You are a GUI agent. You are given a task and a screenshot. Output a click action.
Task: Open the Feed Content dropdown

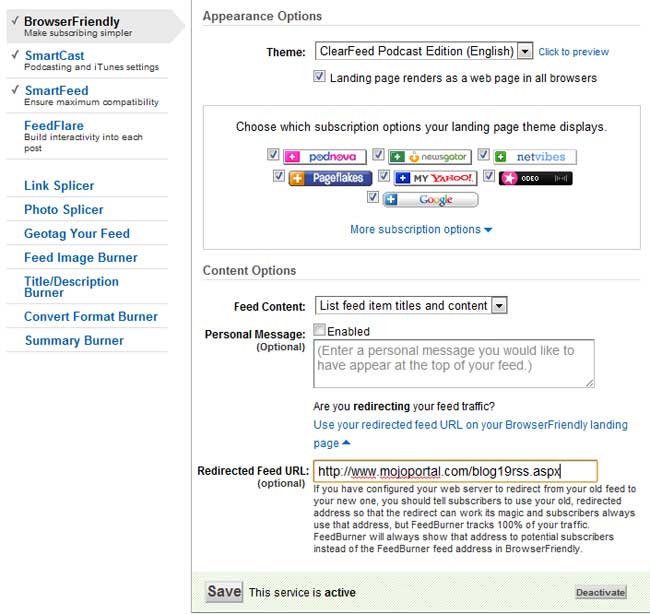pyautogui.click(x=499, y=306)
